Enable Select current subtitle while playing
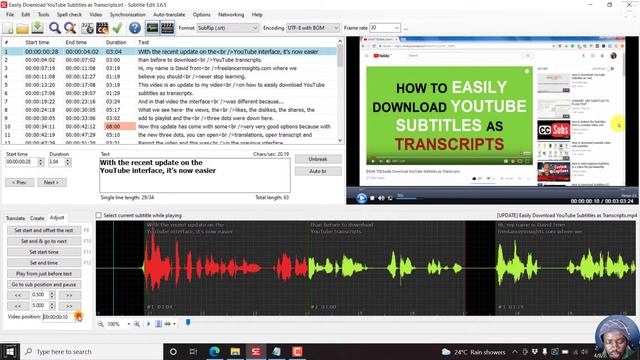Viewport: 640px width, 360px height. click(99, 215)
